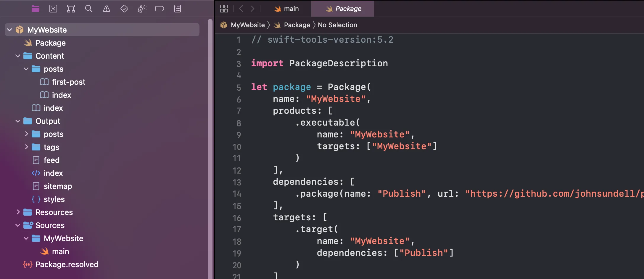Show the Issue navigator warning triangle
Screen dimensions: 644x279
pos(106,9)
